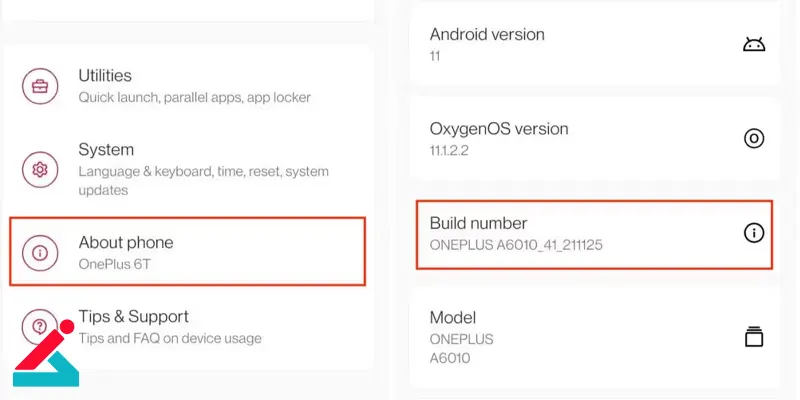Open About phone label
This screenshot has width=800, height=400.
pyautogui.click(x=126, y=243)
